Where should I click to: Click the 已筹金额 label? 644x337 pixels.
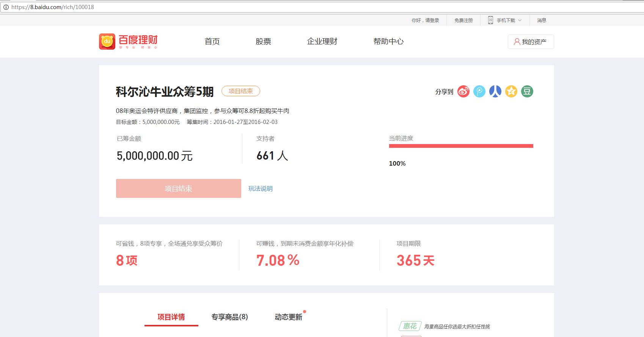(x=129, y=139)
